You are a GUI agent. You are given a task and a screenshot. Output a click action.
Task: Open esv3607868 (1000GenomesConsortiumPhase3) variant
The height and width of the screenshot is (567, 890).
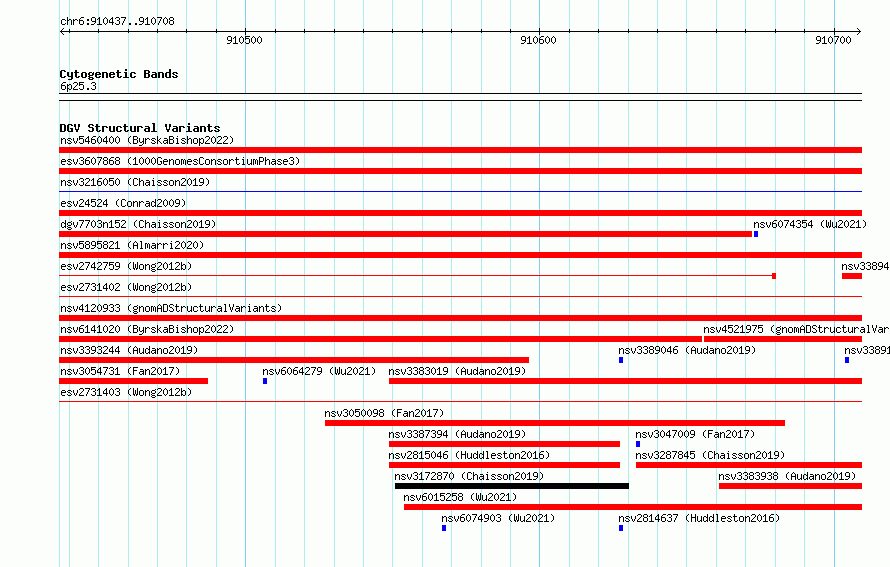(x=180, y=161)
